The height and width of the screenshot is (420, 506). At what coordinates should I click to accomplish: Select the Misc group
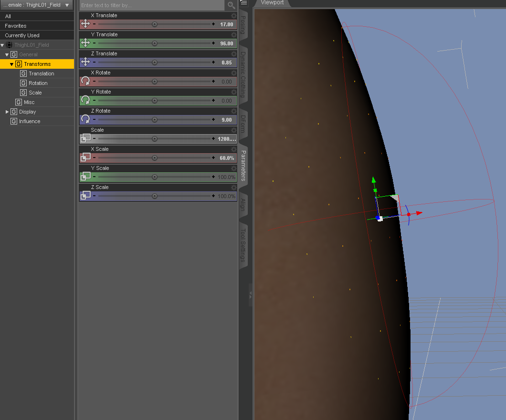(29, 102)
